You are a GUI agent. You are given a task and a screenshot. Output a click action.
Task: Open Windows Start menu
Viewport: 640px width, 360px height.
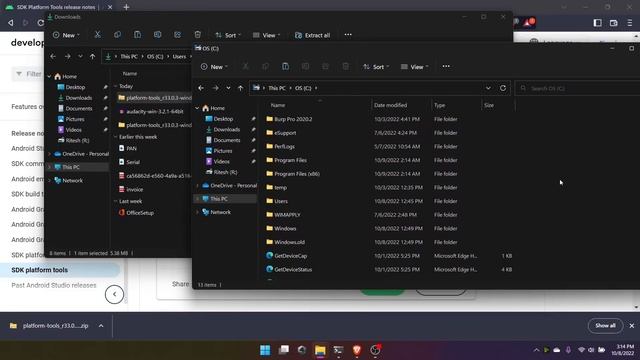[x=265, y=350]
